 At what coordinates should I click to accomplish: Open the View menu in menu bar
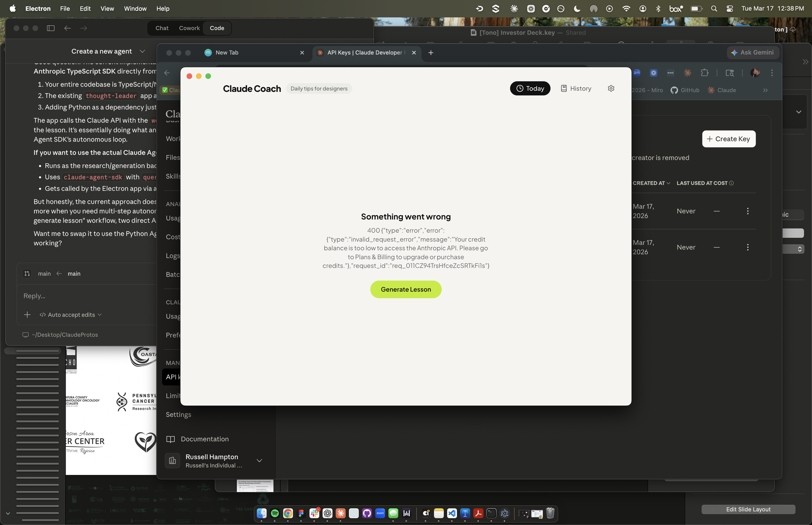point(107,8)
